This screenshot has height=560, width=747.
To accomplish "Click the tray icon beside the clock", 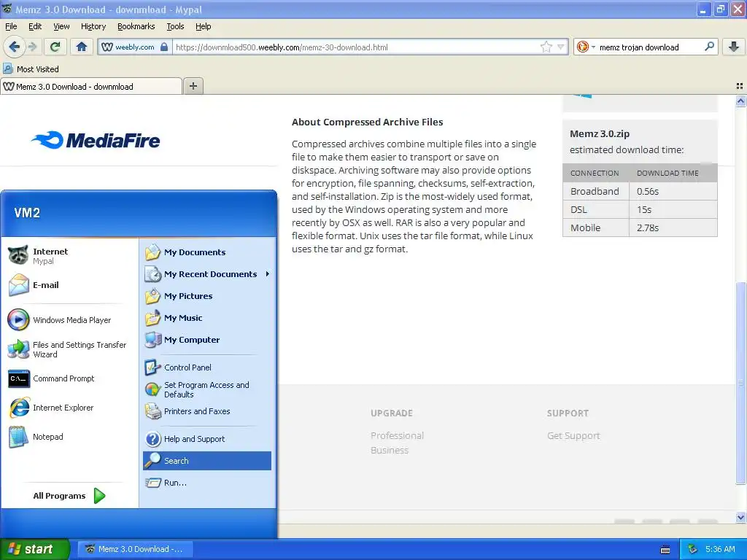I will click(x=693, y=549).
